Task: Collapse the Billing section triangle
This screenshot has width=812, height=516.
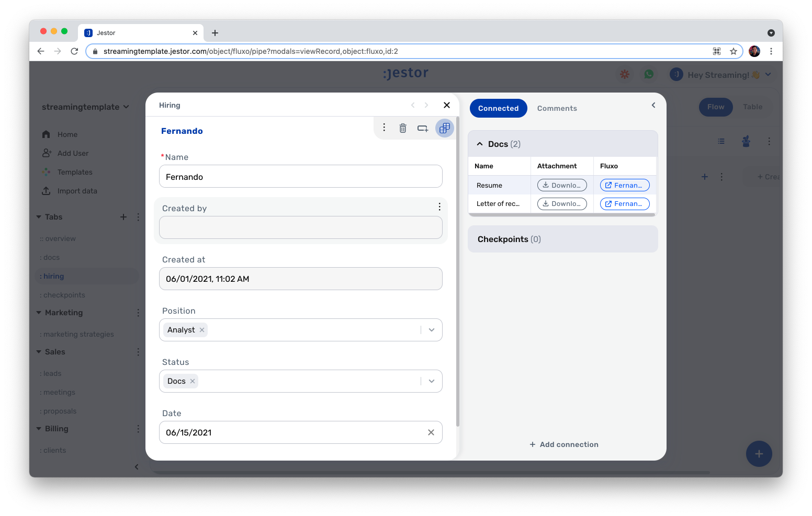Action: pos(39,429)
